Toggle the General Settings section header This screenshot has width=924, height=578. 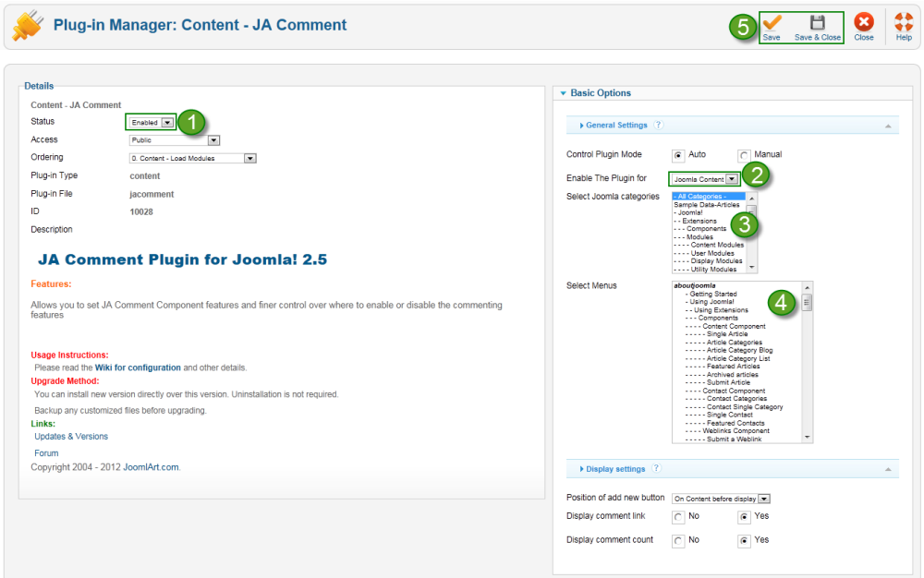[x=733, y=125]
